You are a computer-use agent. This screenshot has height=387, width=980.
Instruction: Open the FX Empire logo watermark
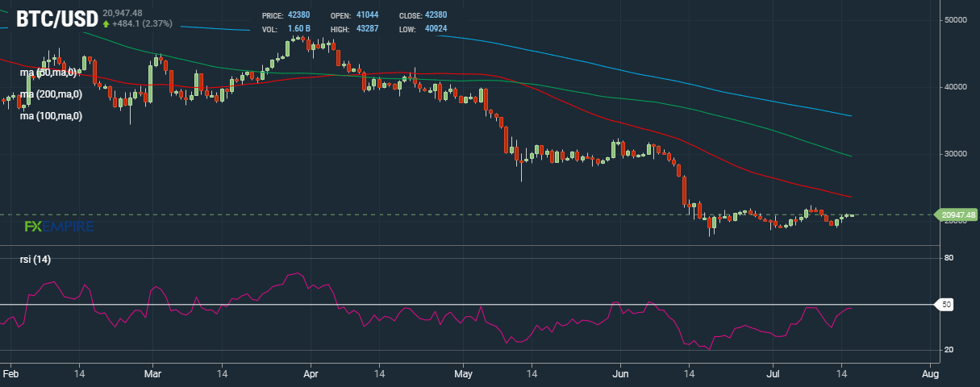point(59,227)
